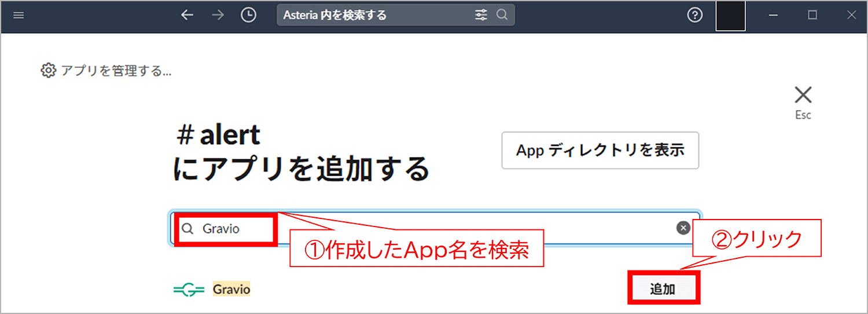Viewport: 868px width, 314px height.
Task: Open アプリを管理する link
Action: tap(116, 71)
